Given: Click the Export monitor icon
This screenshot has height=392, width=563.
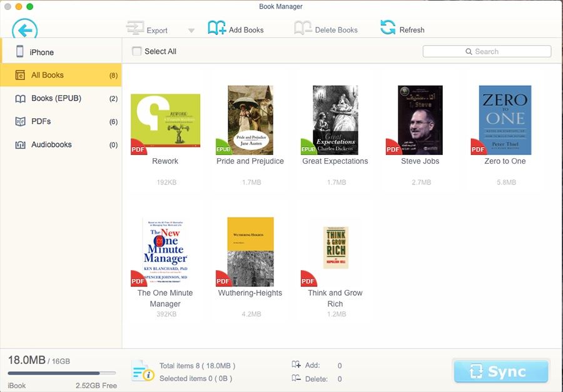Looking at the screenshot, I should [135, 28].
